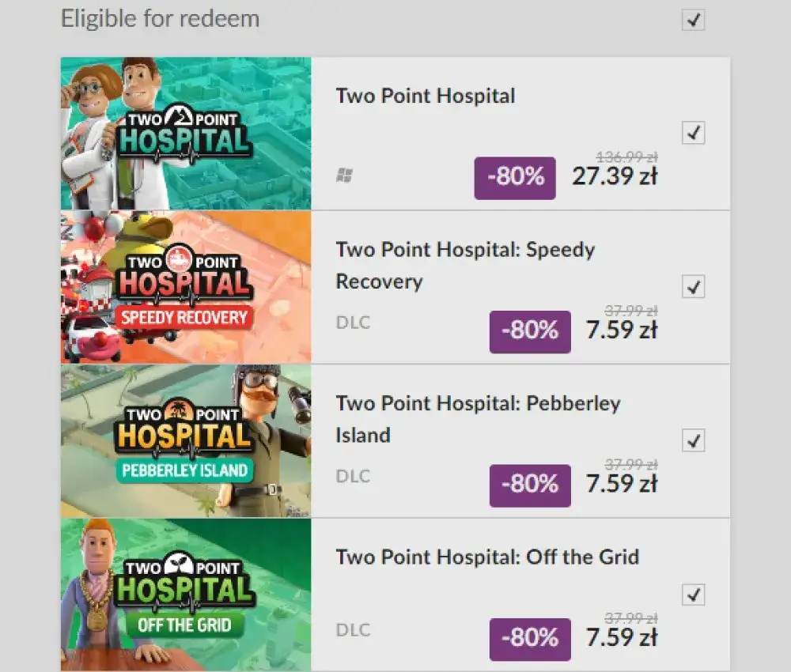Click the -80% badge beside Speedy Recovery price
The image size is (791, 672).
(x=529, y=331)
